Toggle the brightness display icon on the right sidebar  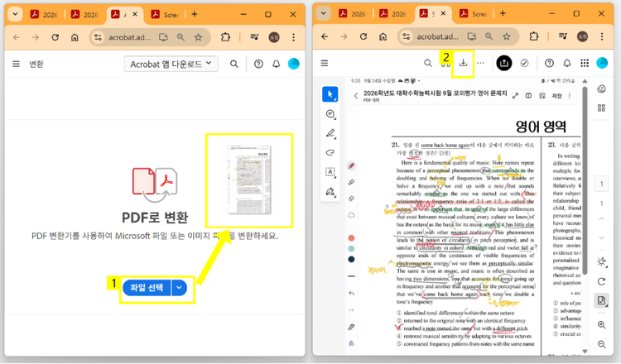(x=601, y=262)
